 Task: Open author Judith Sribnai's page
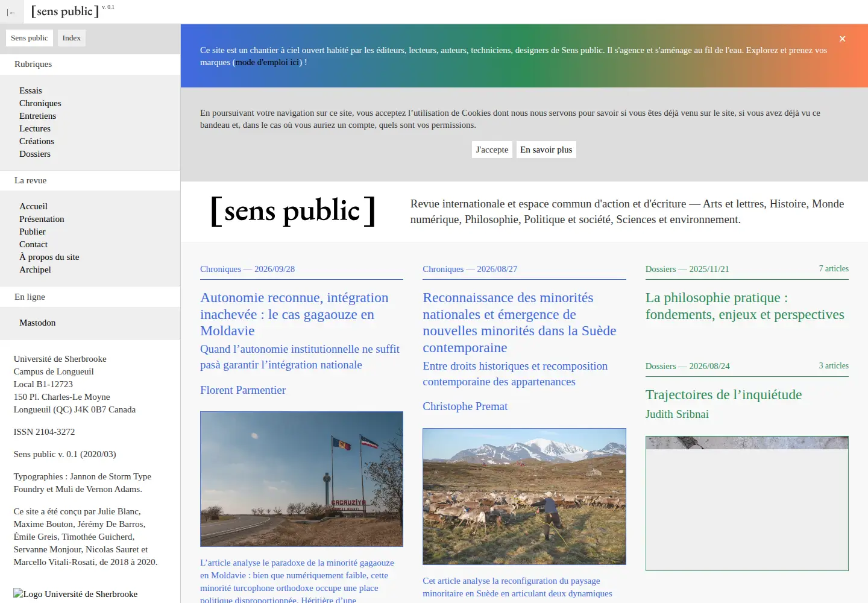(677, 414)
